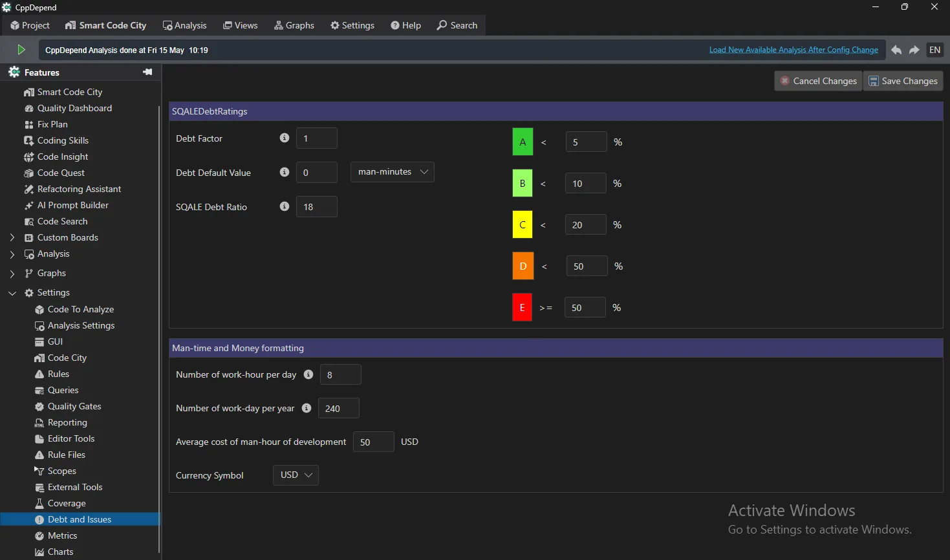950x560 pixels.
Task: Open the Views menu
Action: point(241,25)
